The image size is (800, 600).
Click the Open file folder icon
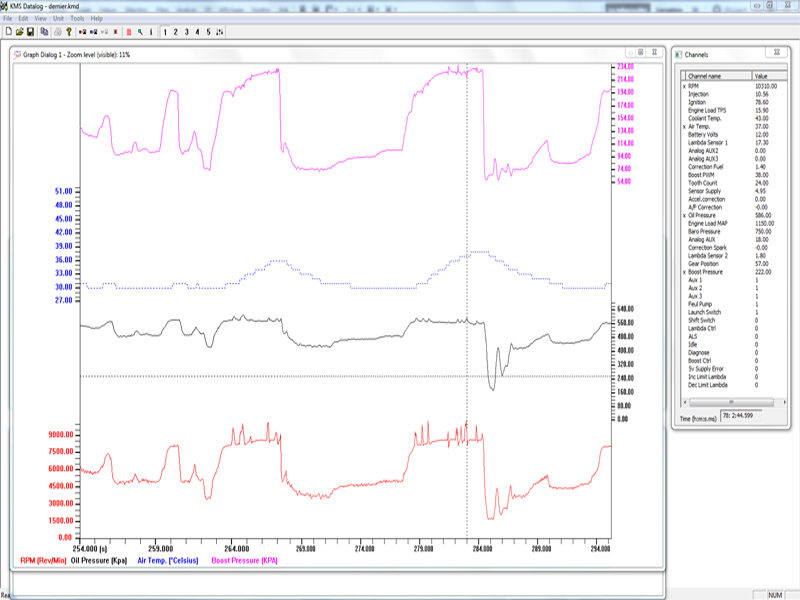pyautogui.click(x=19, y=32)
